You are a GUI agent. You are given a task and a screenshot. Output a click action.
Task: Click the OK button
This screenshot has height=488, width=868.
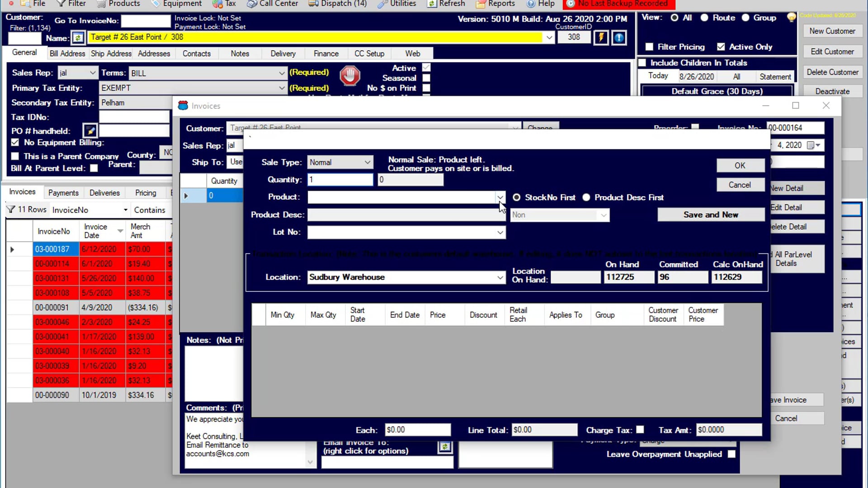tap(740, 165)
